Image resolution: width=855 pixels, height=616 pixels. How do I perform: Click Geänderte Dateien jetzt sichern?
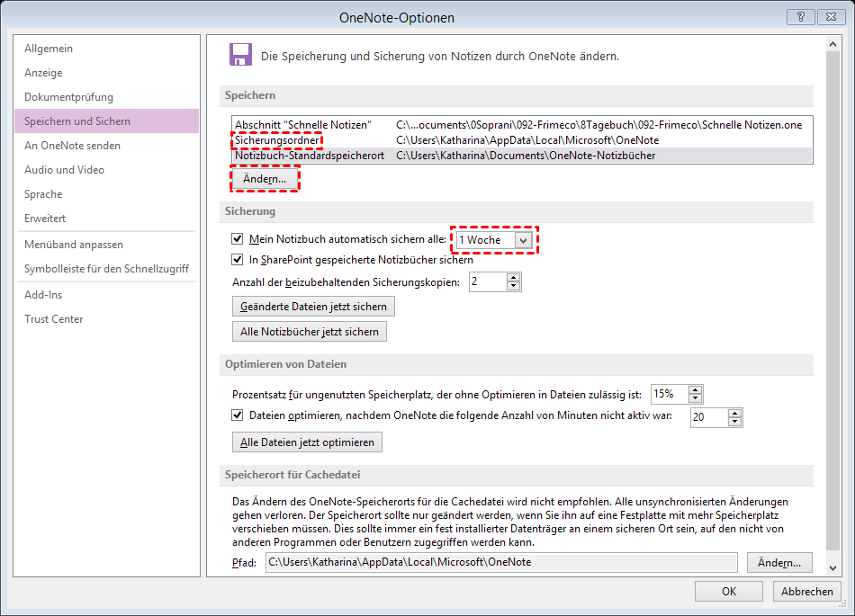(x=313, y=307)
